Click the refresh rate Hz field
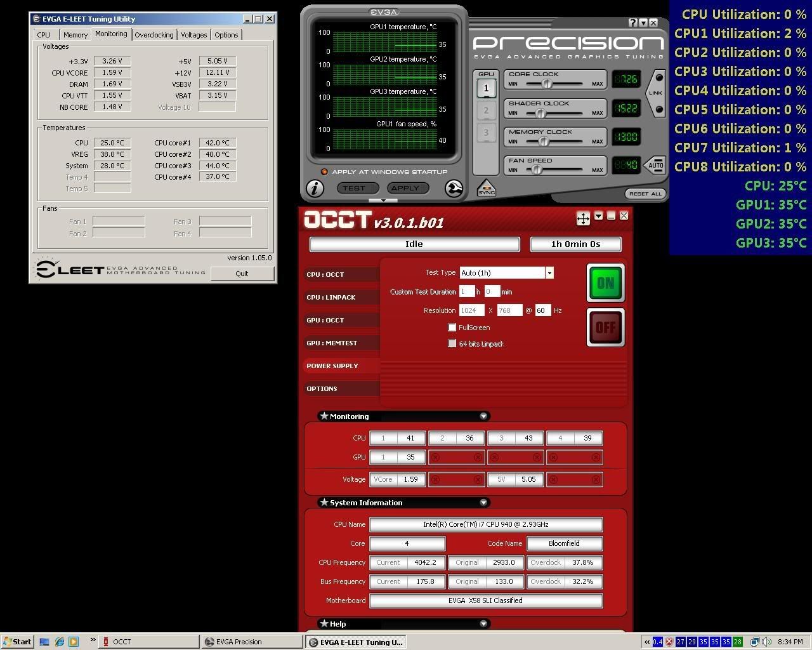812x650 pixels. click(543, 310)
